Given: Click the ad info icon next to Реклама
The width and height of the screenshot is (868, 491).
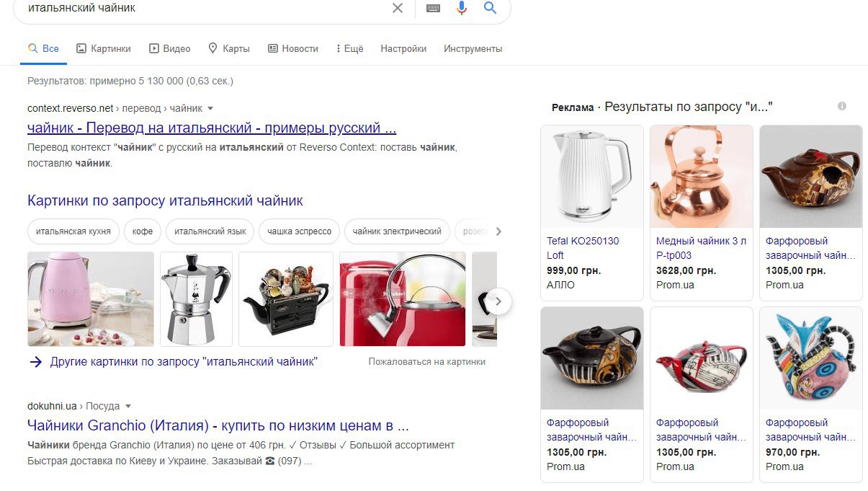Looking at the screenshot, I should (842, 106).
